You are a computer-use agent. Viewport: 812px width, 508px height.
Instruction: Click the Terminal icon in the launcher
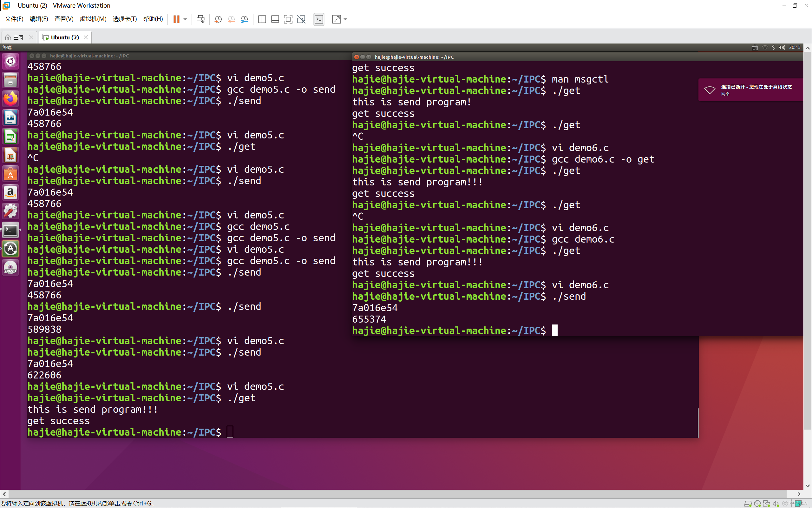[x=10, y=230]
